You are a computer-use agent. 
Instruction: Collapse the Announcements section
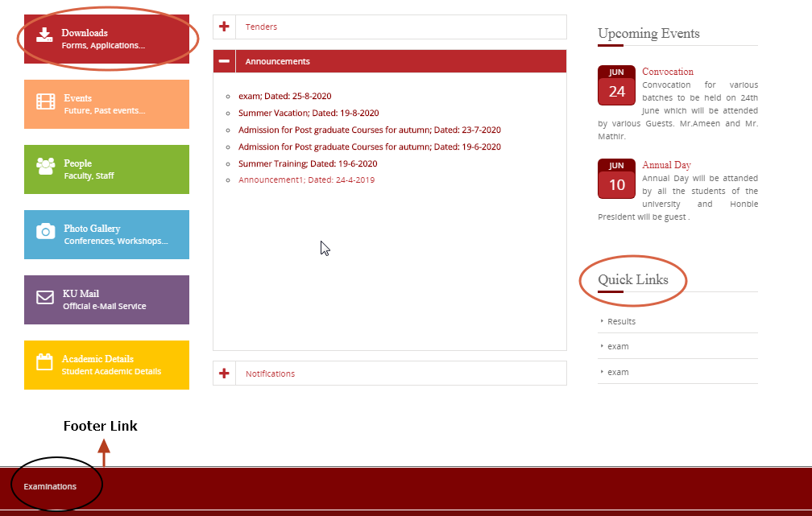(224, 61)
